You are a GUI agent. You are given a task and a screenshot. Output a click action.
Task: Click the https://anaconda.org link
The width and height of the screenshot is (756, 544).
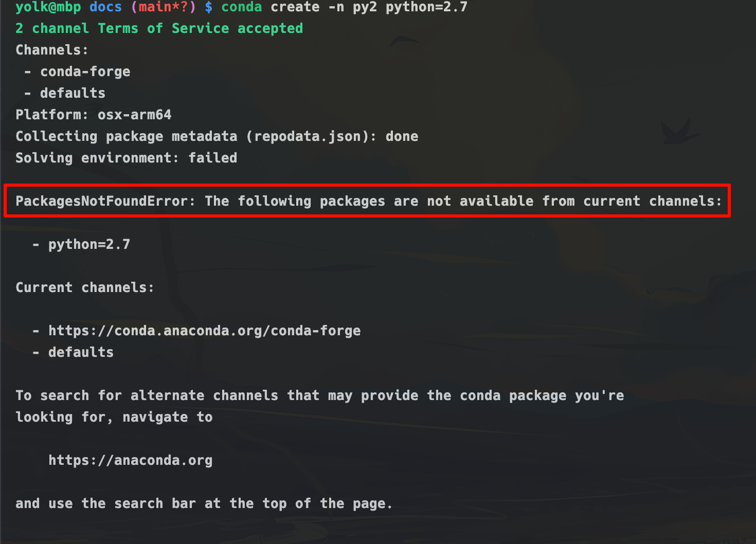tap(130, 460)
